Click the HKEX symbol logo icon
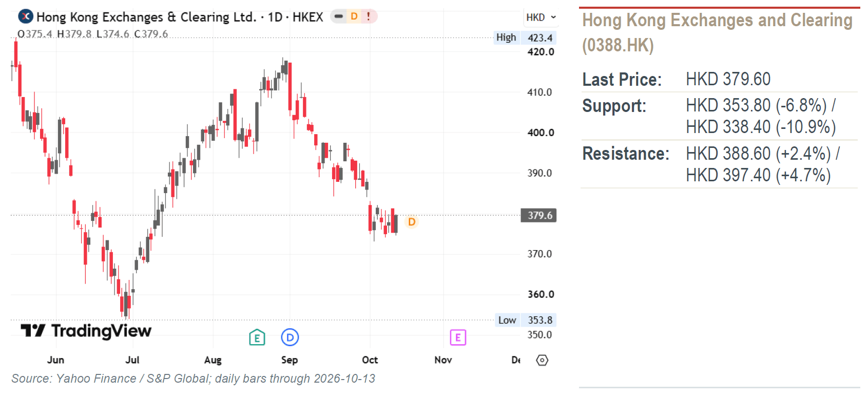The image size is (868, 396). coord(26,16)
